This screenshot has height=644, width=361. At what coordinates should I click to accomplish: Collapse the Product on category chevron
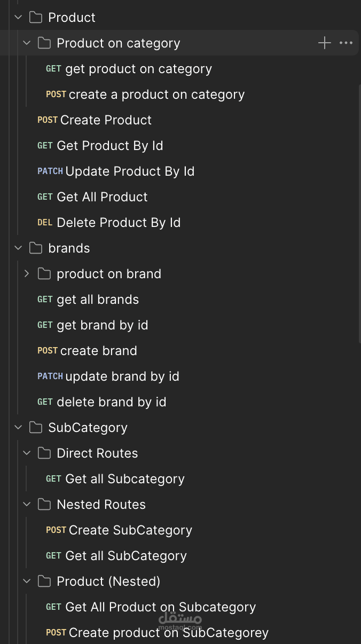27,43
